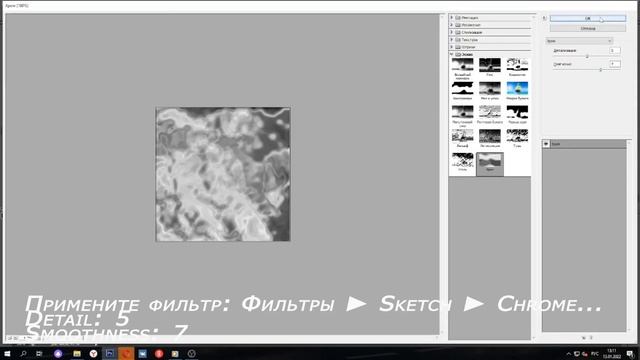
Task: Open Task View on the taskbar
Action: [x=39, y=353]
